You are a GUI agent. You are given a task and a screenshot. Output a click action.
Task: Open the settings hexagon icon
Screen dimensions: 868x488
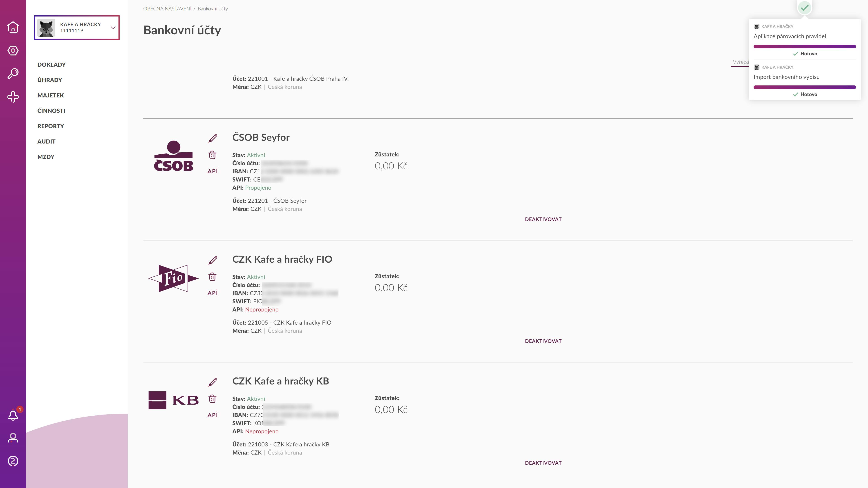[13, 50]
